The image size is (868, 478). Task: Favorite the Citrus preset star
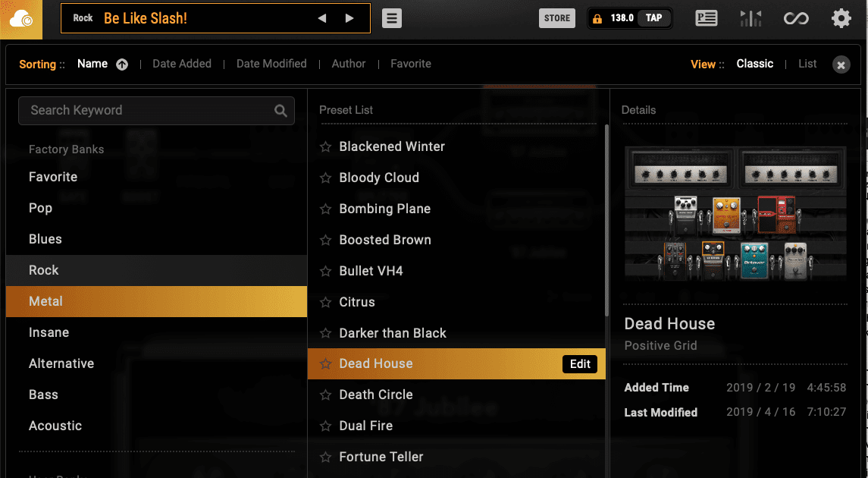325,303
